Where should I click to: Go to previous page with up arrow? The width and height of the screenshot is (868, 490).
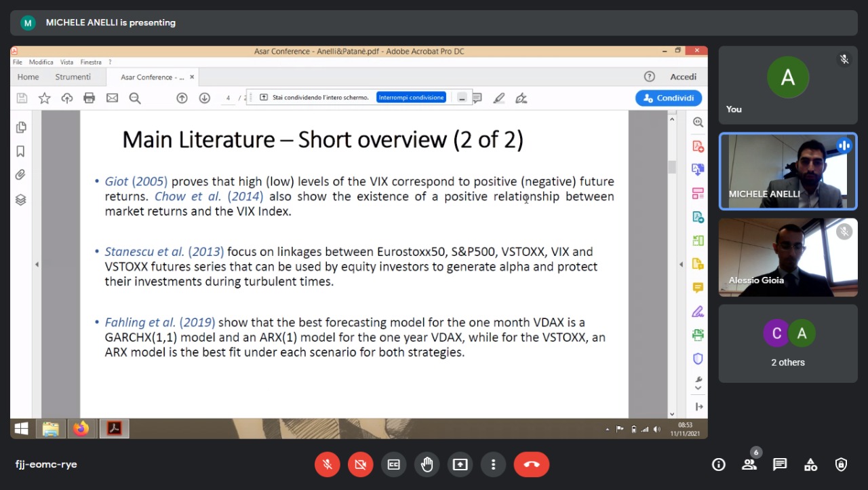point(182,98)
